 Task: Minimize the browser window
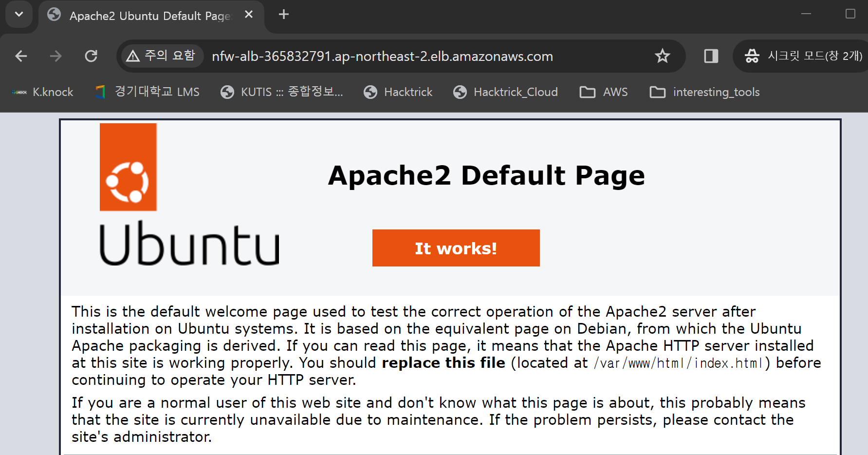click(806, 14)
